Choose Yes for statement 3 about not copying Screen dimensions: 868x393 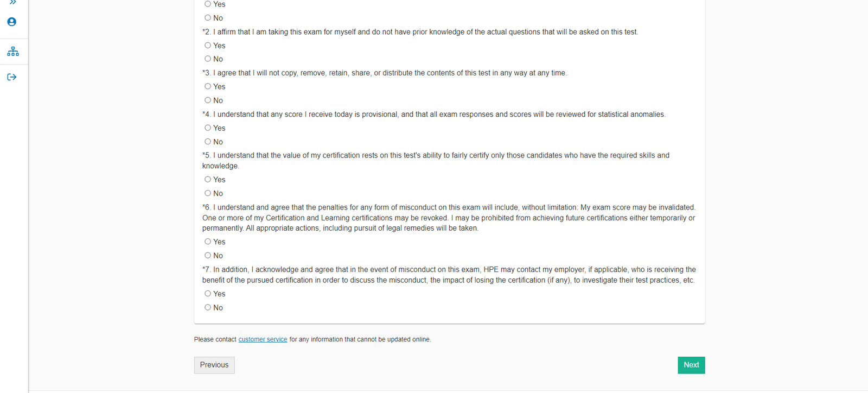(x=208, y=86)
